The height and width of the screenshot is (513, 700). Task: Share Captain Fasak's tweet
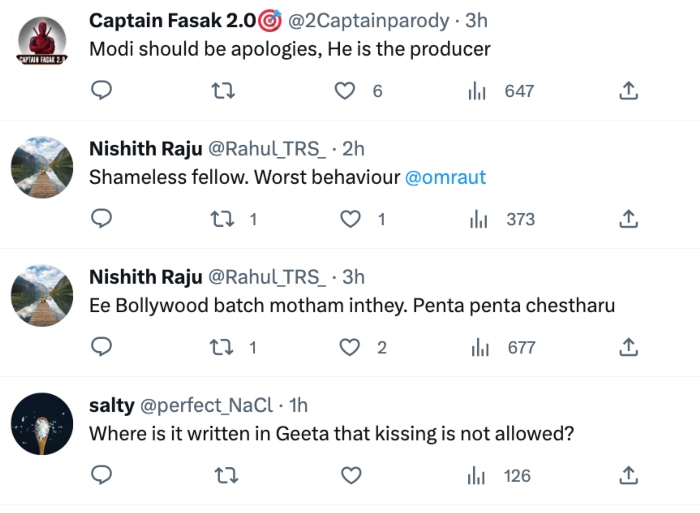(x=628, y=91)
